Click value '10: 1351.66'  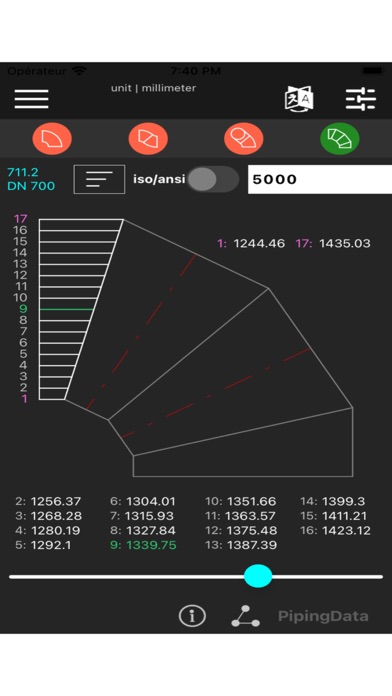240,502
